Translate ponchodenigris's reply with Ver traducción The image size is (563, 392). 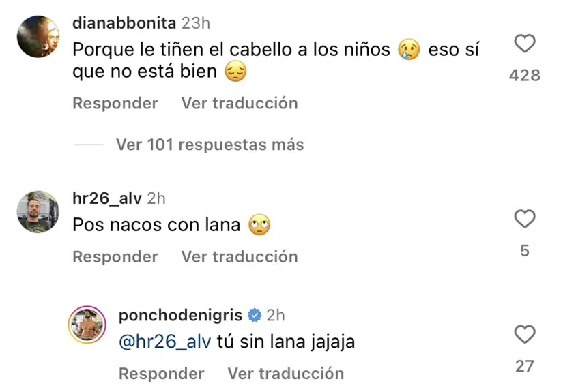click(x=286, y=374)
